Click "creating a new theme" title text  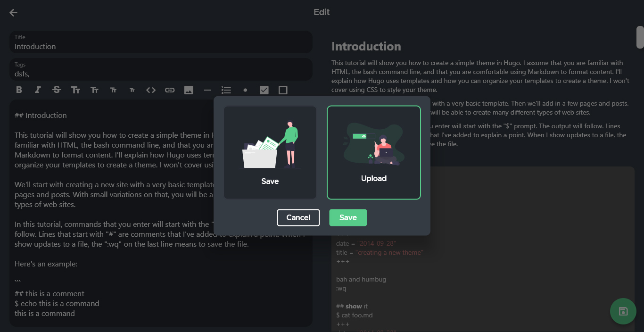coord(389,252)
